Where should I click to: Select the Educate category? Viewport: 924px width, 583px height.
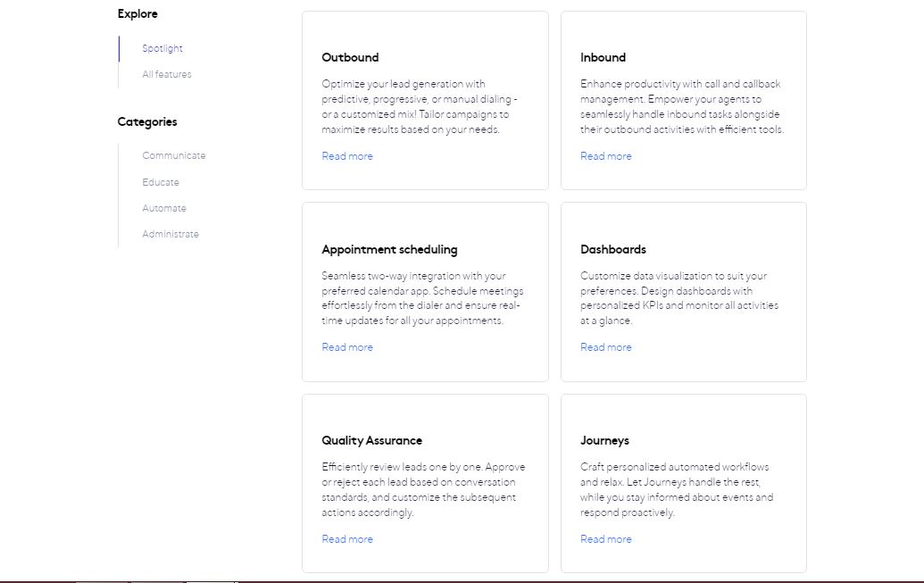(x=161, y=182)
